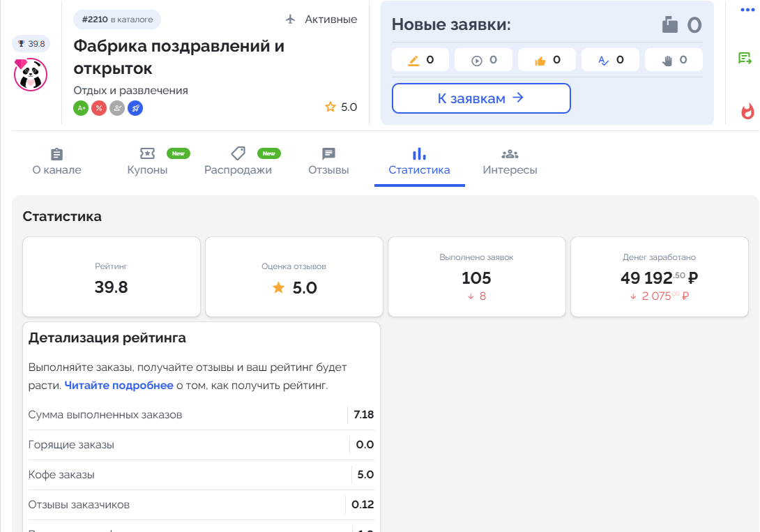
Task: Click the panda channel avatar
Action: [31, 75]
